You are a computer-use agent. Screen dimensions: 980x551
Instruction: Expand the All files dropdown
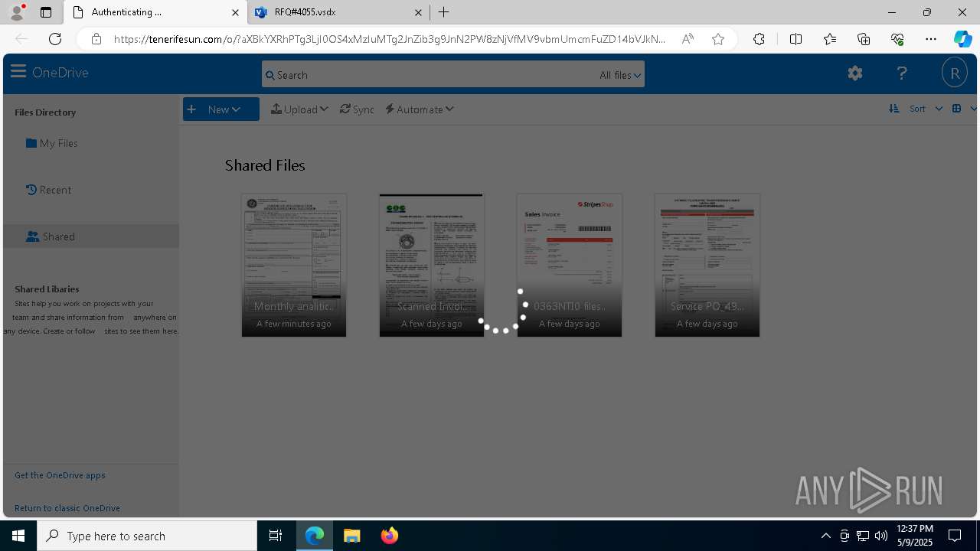pyautogui.click(x=620, y=75)
